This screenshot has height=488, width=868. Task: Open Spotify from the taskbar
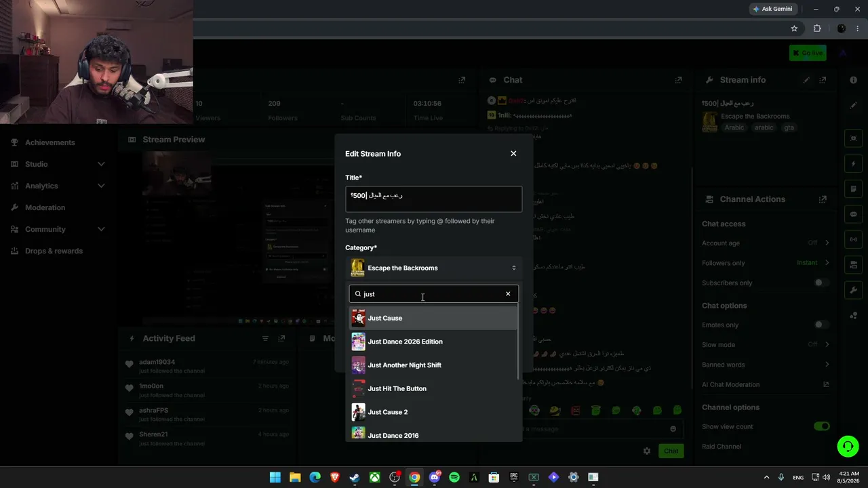click(x=454, y=477)
